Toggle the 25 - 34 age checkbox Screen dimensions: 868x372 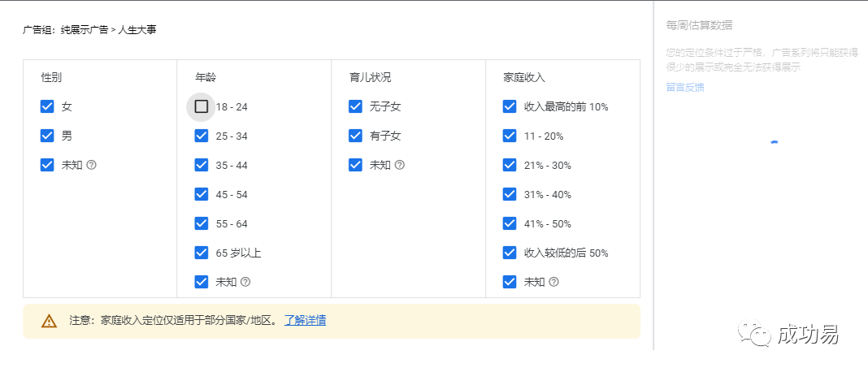(202, 136)
